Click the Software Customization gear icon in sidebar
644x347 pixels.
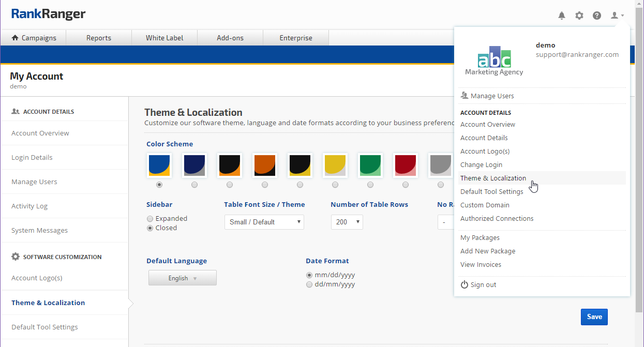pos(16,257)
